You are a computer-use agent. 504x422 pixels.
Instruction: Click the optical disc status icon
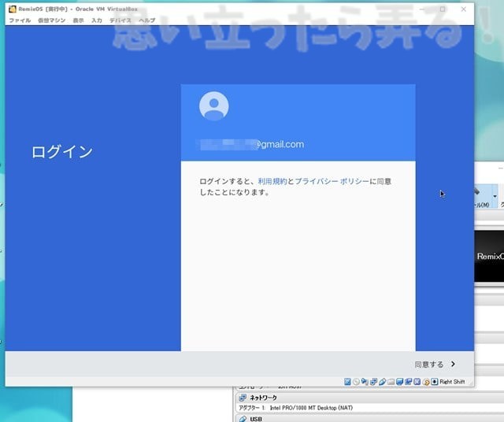click(x=356, y=382)
